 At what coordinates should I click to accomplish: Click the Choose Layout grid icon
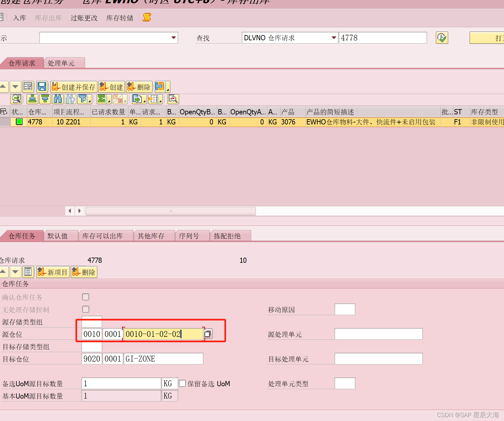(x=154, y=99)
